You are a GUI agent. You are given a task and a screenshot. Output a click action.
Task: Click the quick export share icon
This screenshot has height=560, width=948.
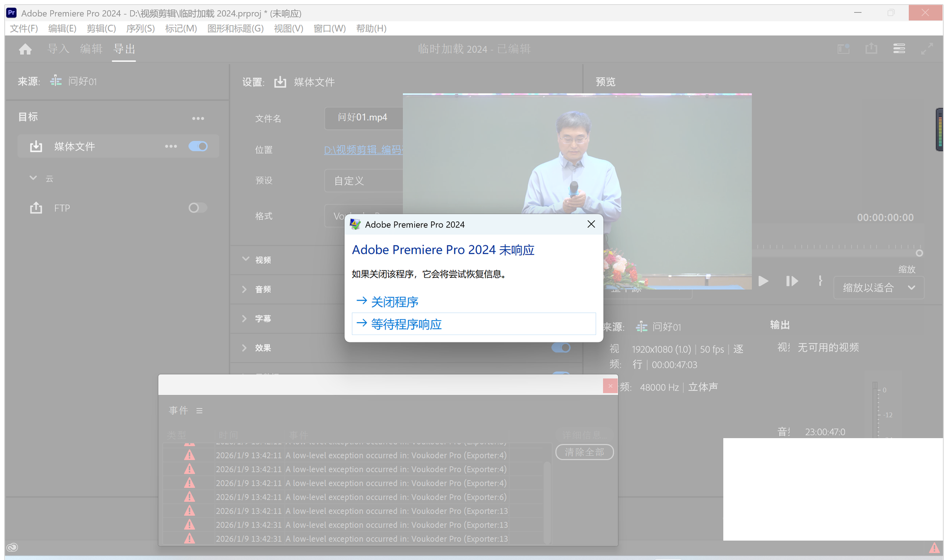tap(871, 48)
